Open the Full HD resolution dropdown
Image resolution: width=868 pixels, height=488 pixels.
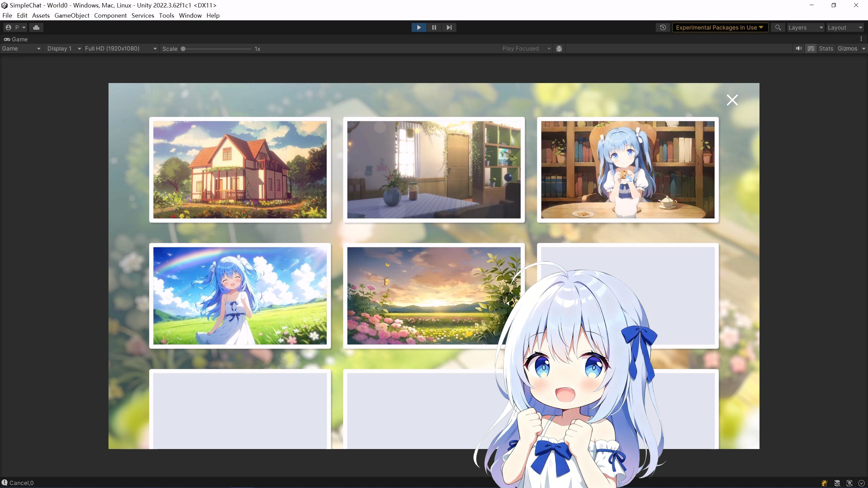tap(120, 48)
